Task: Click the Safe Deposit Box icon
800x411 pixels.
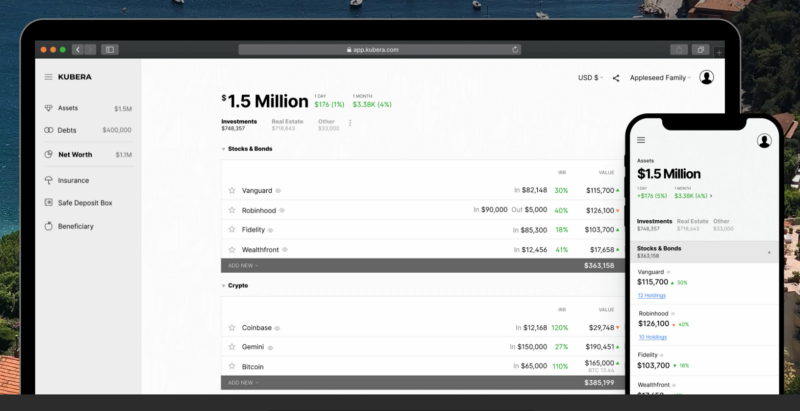Action: click(48, 202)
